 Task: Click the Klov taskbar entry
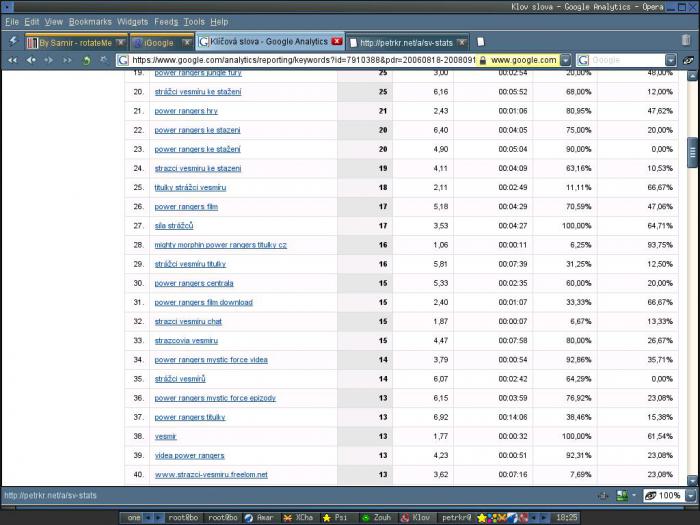click(x=416, y=517)
